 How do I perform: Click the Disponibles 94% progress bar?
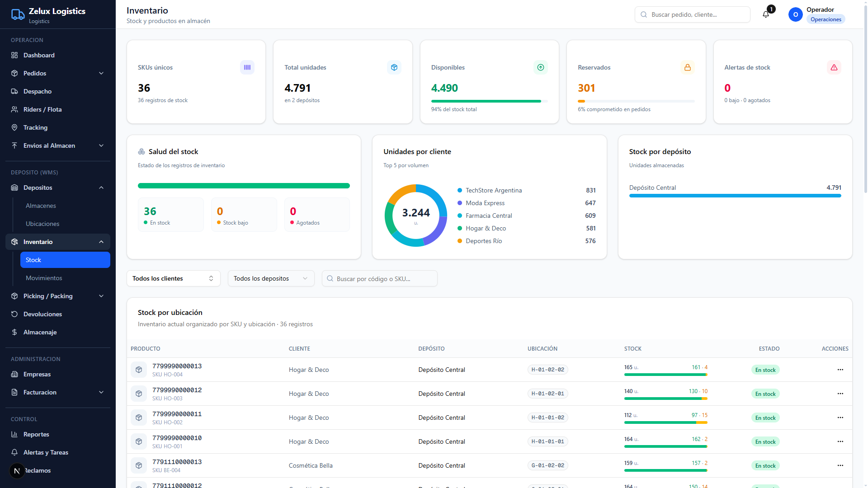[490, 101]
